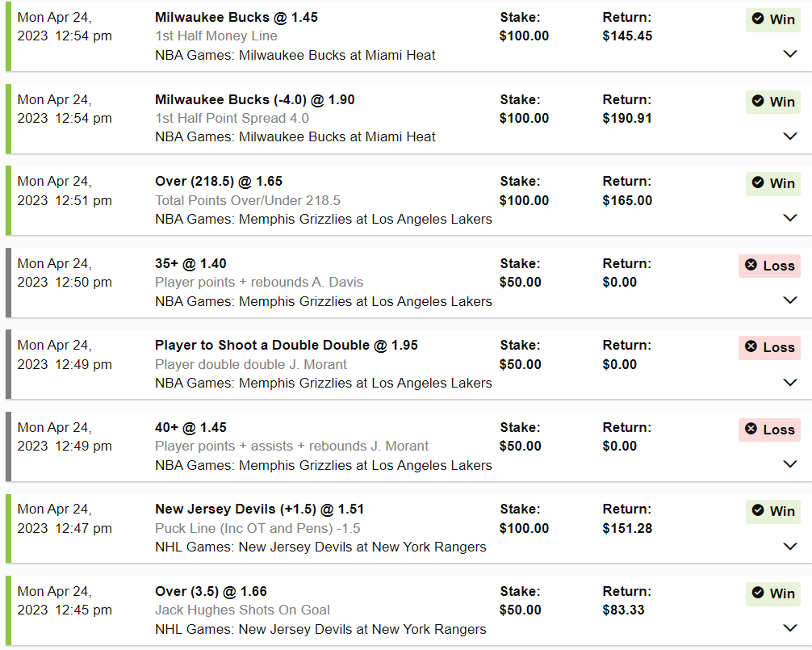The height and width of the screenshot is (650, 812).
Task: Click Loss X icon on A. Davis 35+ bet
Action: [x=751, y=265]
